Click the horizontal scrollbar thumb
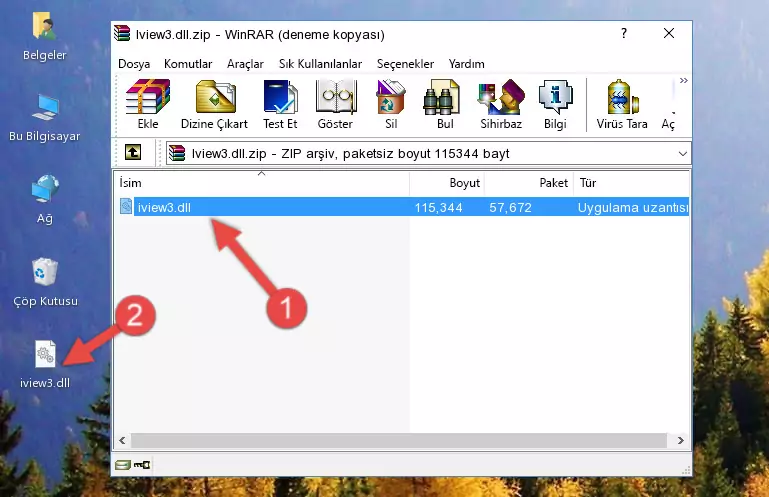 [x=399, y=441]
